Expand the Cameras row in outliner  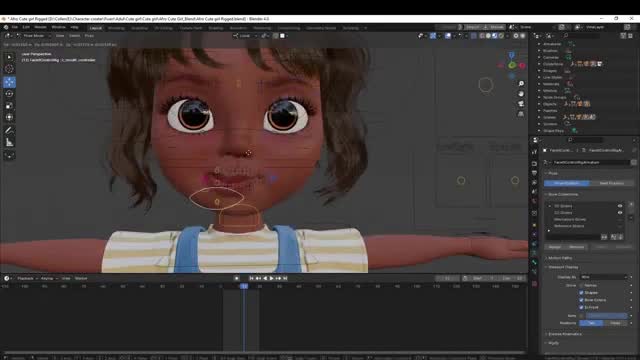(539, 57)
